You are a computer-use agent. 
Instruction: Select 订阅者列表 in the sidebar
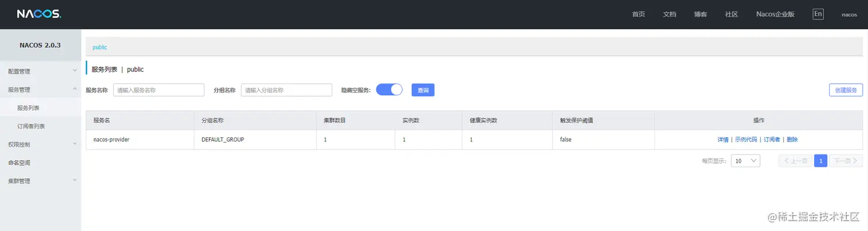tap(40, 126)
